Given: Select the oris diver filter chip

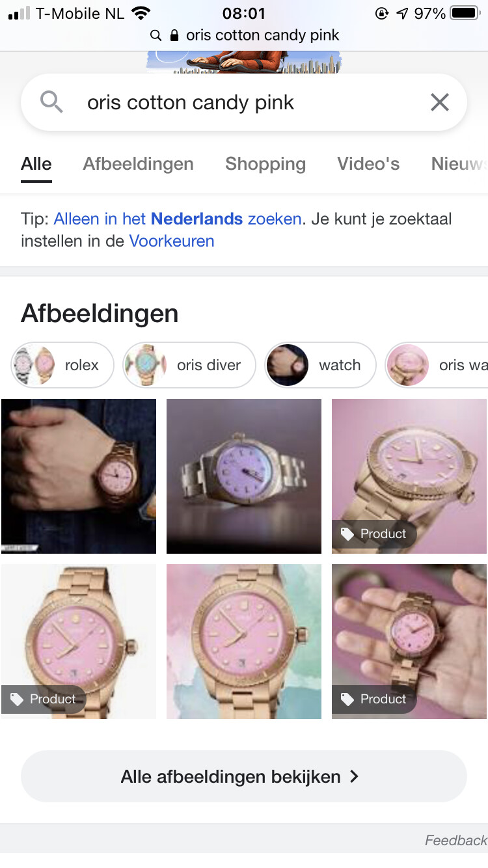Looking at the screenshot, I should click(x=189, y=365).
